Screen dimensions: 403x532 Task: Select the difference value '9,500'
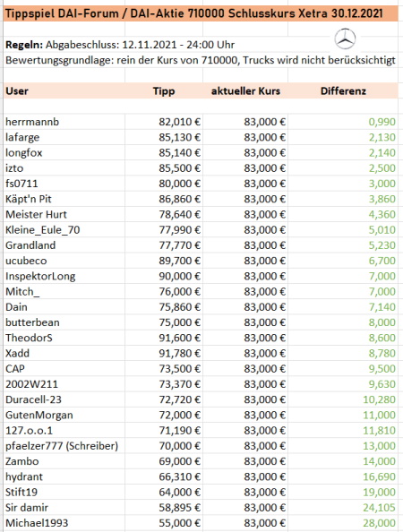coord(382,369)
